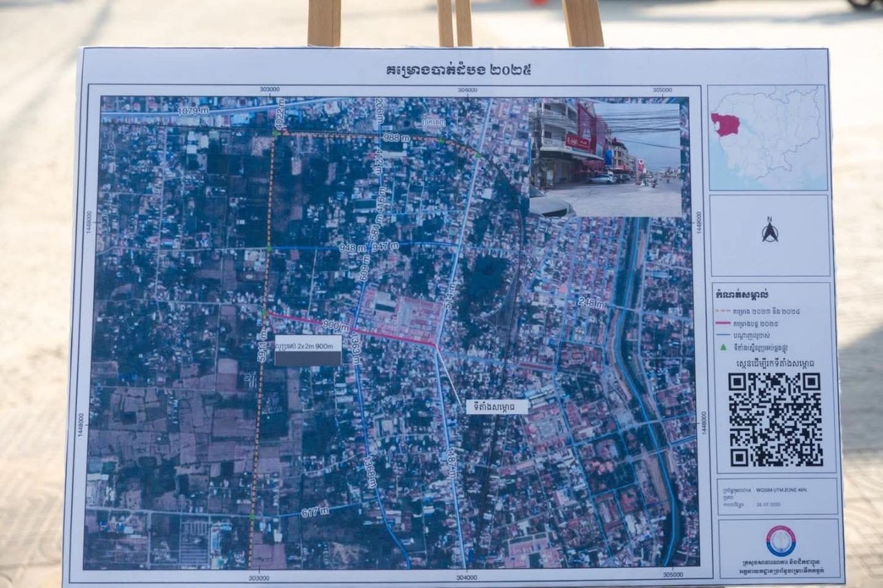Click the street photo inset thumbnail
883x588 pixels.
pos(606,159)
